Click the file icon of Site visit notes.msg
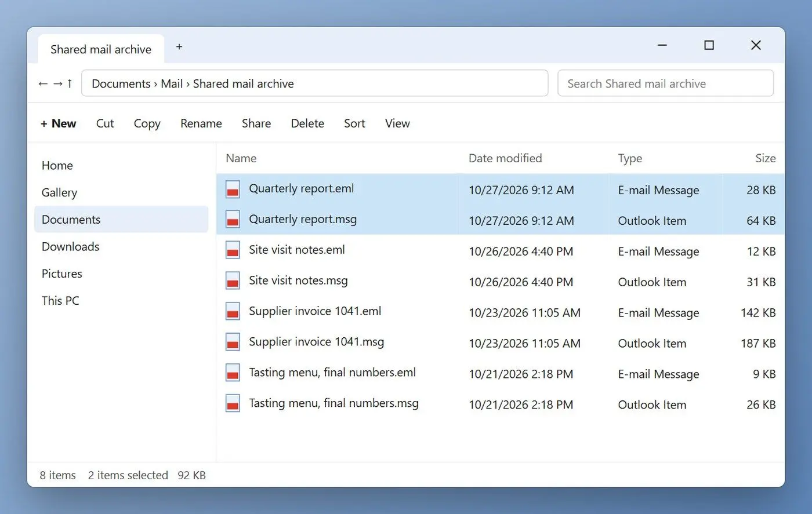The height and width of the screenshot is (514, 812). (x=233, y=281)
